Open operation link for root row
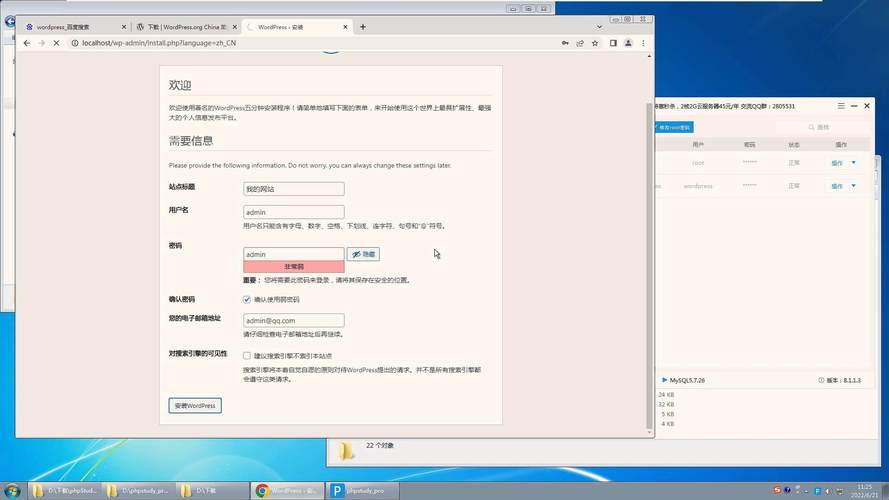Viewport: 889px width, 500px height. coord(837,163)
